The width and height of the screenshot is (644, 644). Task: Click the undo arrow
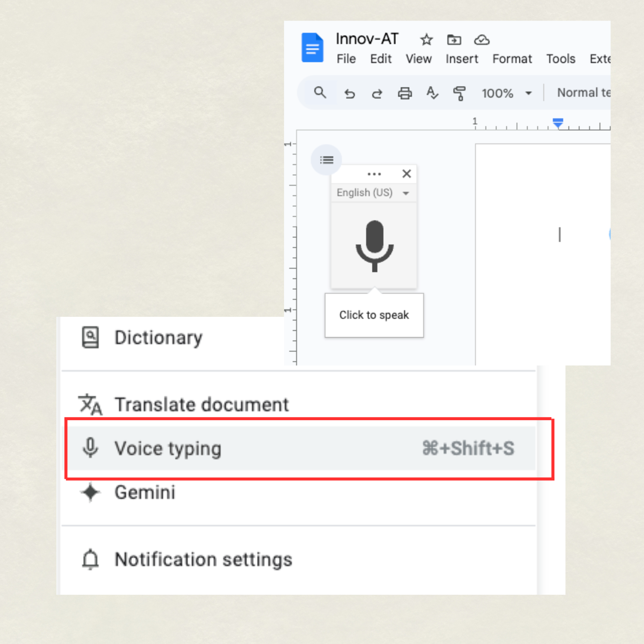(349, 94)
